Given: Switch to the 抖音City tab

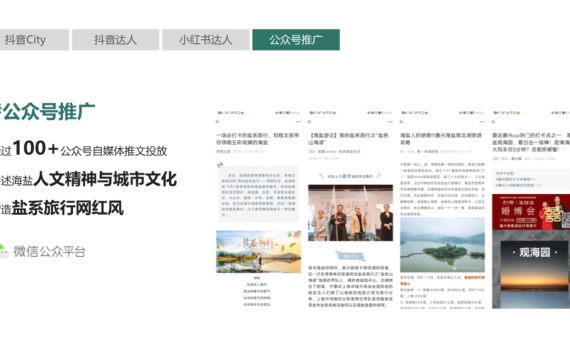Looking at the screenshot, I should (x=34, y=40).
